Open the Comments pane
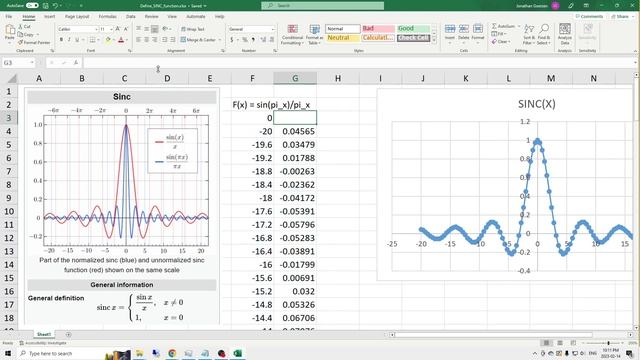This screenshot has height=360, width=640. (x=589, y=17)
